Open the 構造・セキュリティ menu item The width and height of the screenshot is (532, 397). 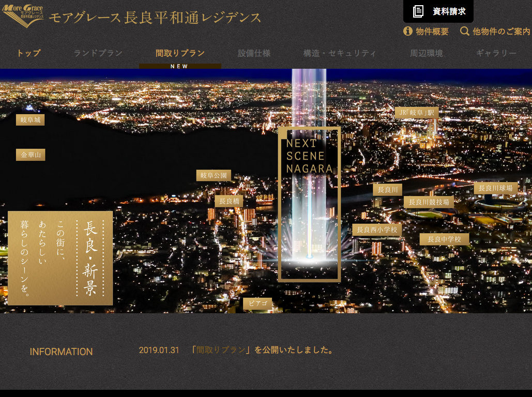click(x=340, y=53)
